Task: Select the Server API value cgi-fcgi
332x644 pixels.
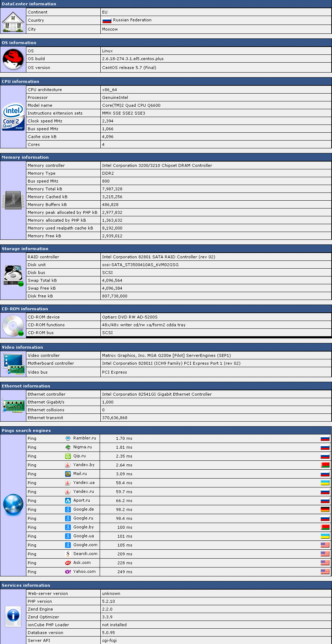Action: point(109,641)
